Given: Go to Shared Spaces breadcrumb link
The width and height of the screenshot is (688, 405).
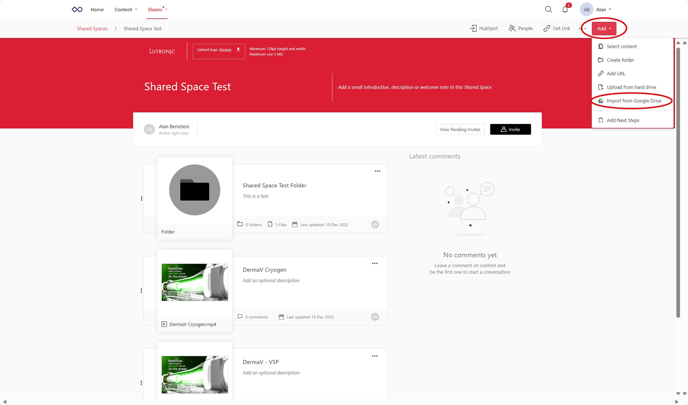Looking at the screenshot, I should click(92, 29).
